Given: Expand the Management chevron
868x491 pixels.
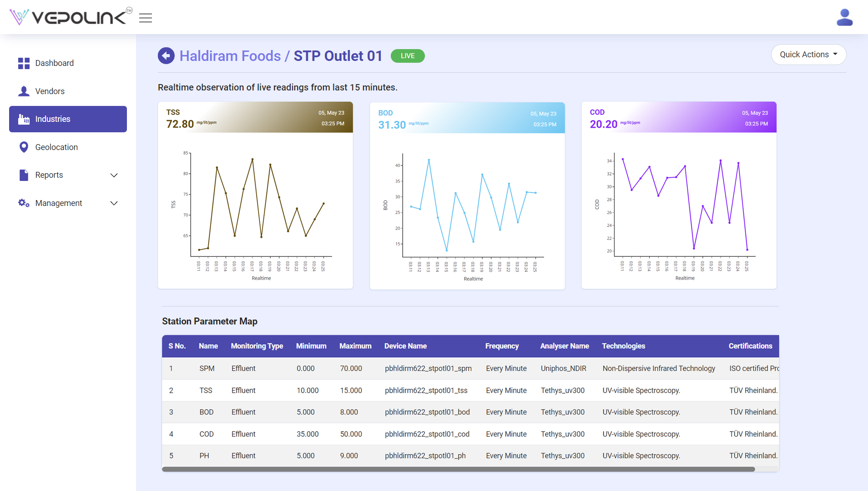Looking at the screenshot, I should (114, 203).
